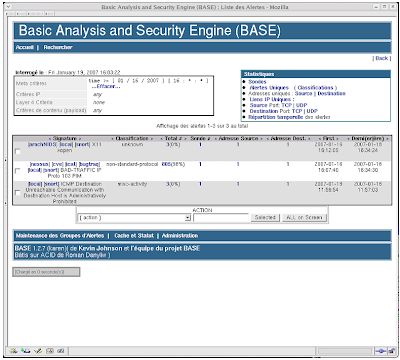Open total count 3 of the X11 alert
The width and height of the screenshot is (400, 360).
pyautogui.click(x=167, y=145)
